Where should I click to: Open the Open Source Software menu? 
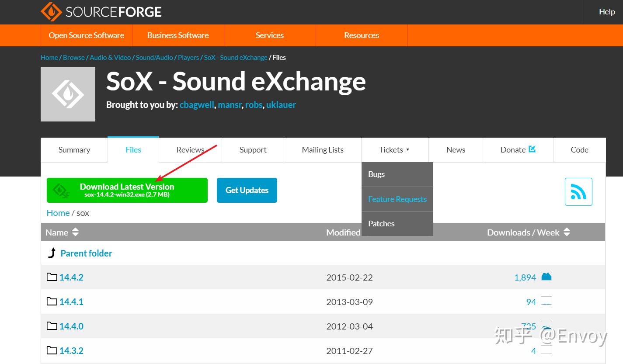[87, 35]
